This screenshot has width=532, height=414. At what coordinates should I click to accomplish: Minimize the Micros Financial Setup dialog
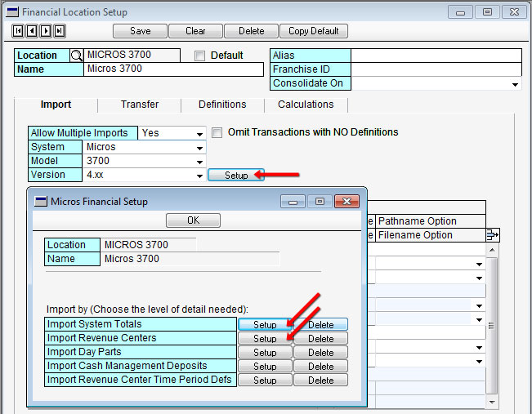(x=293, y=202)
